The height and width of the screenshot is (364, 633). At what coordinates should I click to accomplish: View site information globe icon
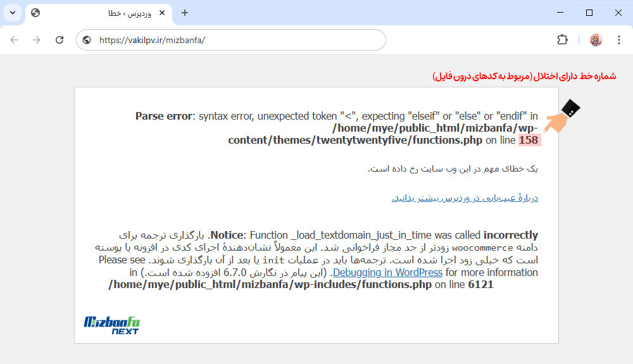pyautogui.click(x=87, y=40)
